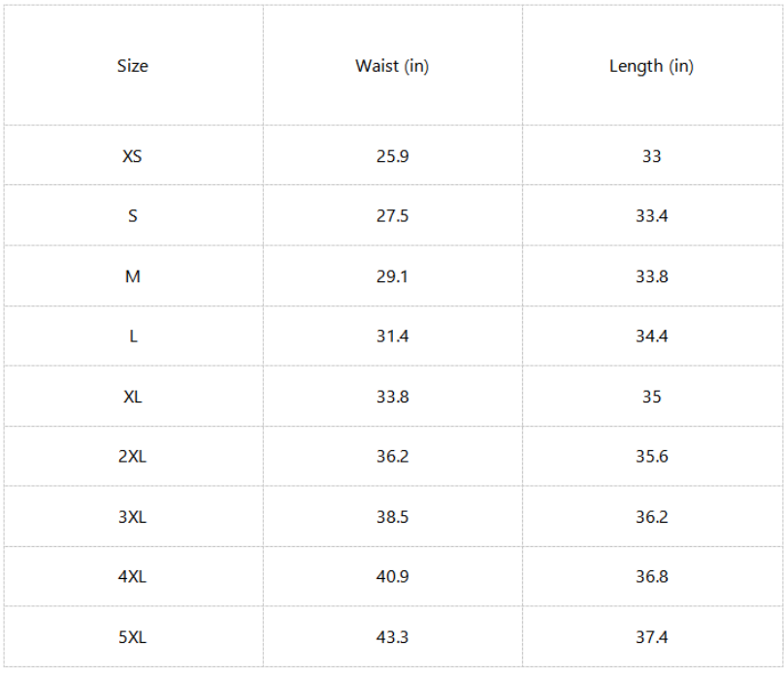This screenshot has height=675, width=784.
Task: Click the Size column header
Action: 133,66
